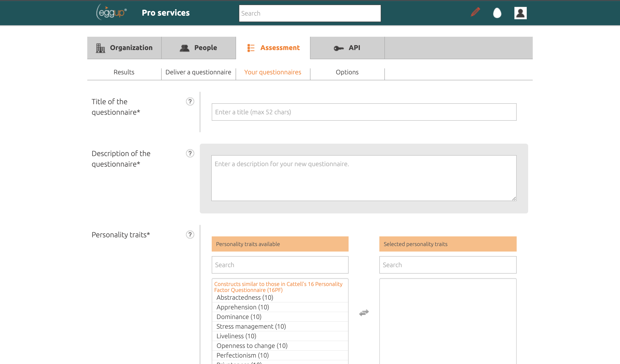Screen dimensions: 620x364
Task: Open the Options tab
Action: [347, 72]
